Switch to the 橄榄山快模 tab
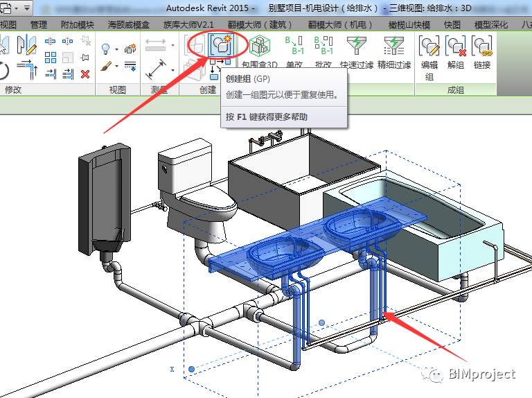Screen dimensions: 532x398 point(409,24)
